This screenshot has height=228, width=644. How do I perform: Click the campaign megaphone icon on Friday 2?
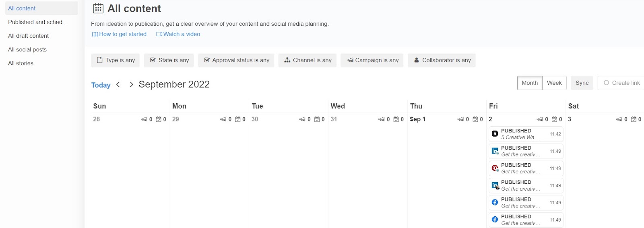pyautogui.click(x=540, y=119)
